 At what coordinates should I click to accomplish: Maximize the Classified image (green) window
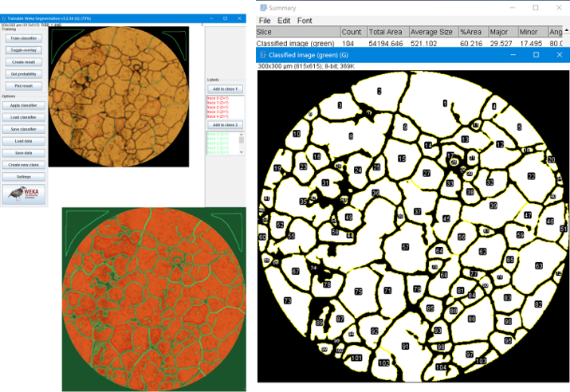point(536,55)
